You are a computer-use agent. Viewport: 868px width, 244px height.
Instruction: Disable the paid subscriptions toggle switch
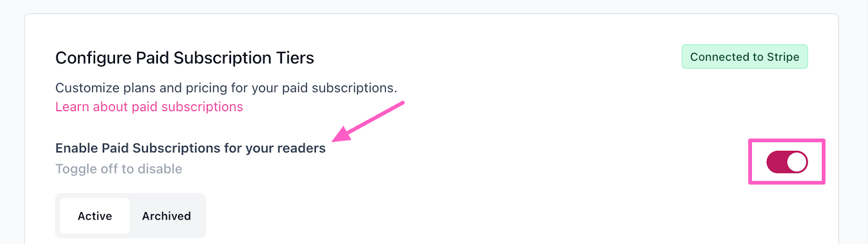click(787, 162)
